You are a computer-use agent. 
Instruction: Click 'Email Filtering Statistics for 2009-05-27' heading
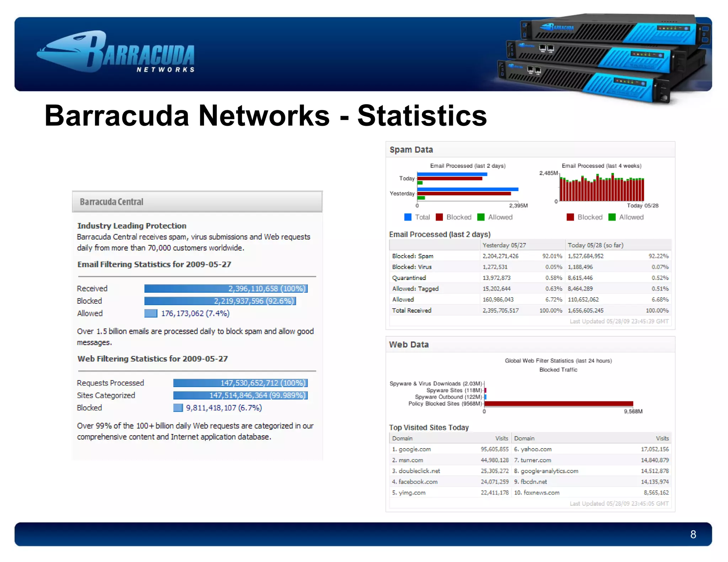point(154,264)
